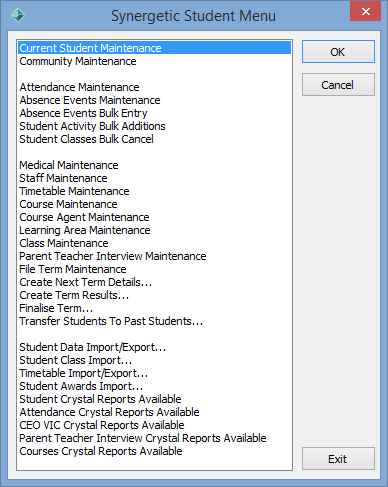The image size is (388, 487).
Task: Pick Absence Events Bulk Entry
Action: point(83,113)
